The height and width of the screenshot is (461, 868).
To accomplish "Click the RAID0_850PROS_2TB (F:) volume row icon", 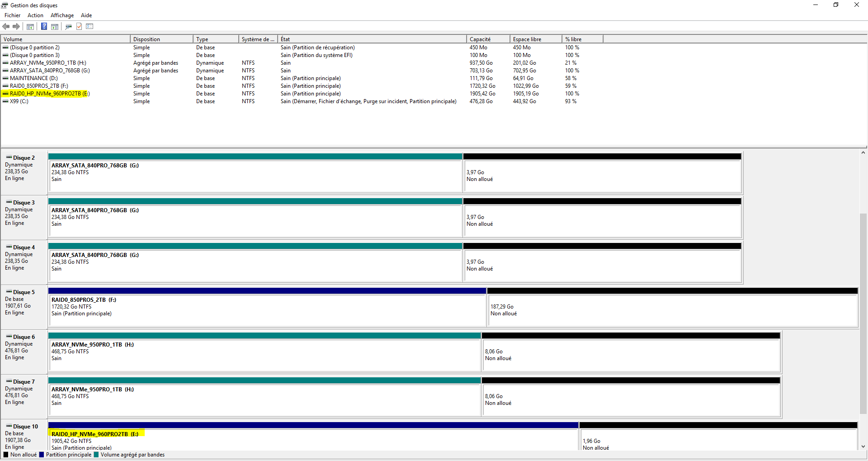I will coord(5,86).
